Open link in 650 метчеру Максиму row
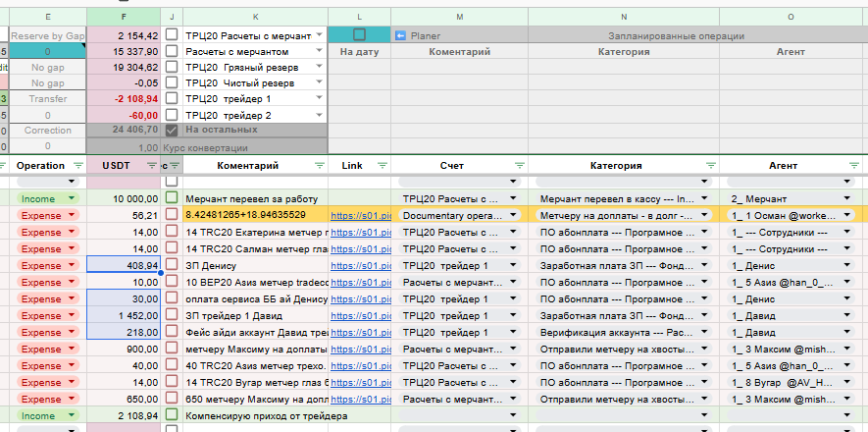Screen dimensions: 868x432 pyautogui.click(x=360, y=400)
